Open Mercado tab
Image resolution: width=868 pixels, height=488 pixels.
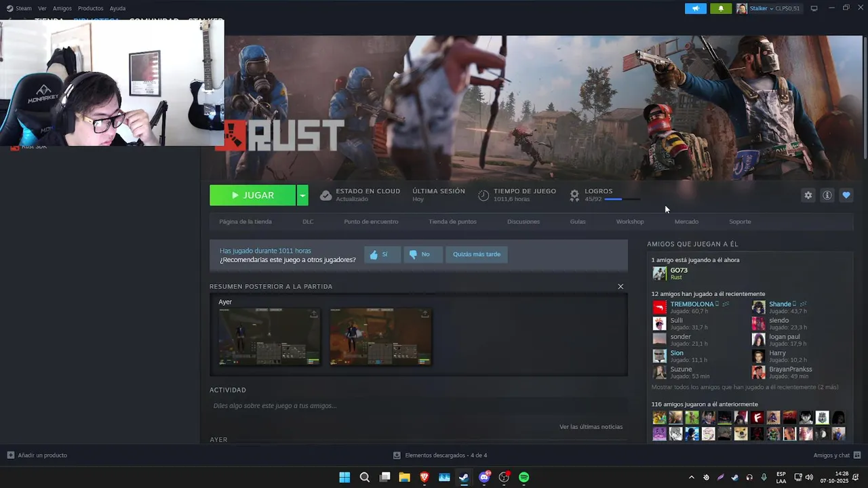coord(686,222)
